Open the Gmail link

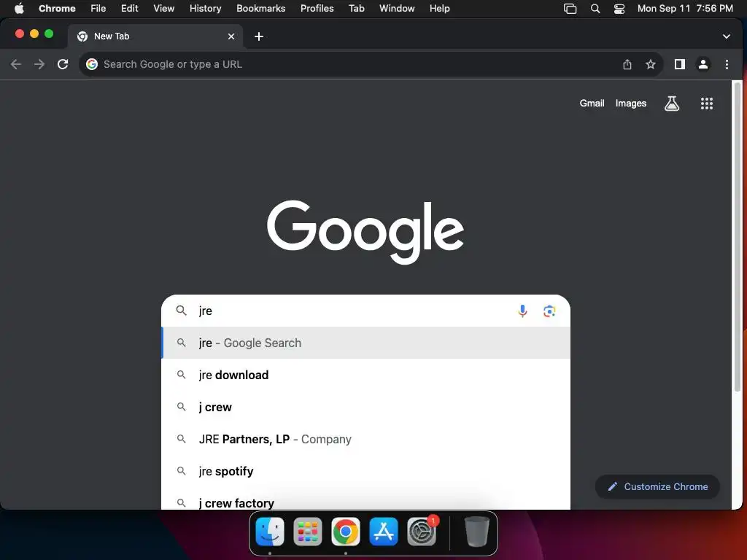coord(592,104)
